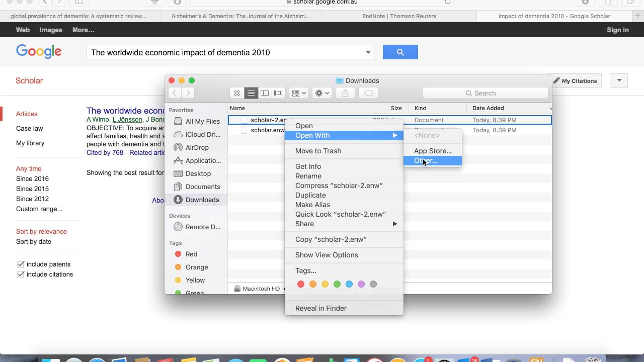The width and height of the screenshot is (644, 362).
Task: Go forward in the Finder Downloads window
Action: pos(188,93)
